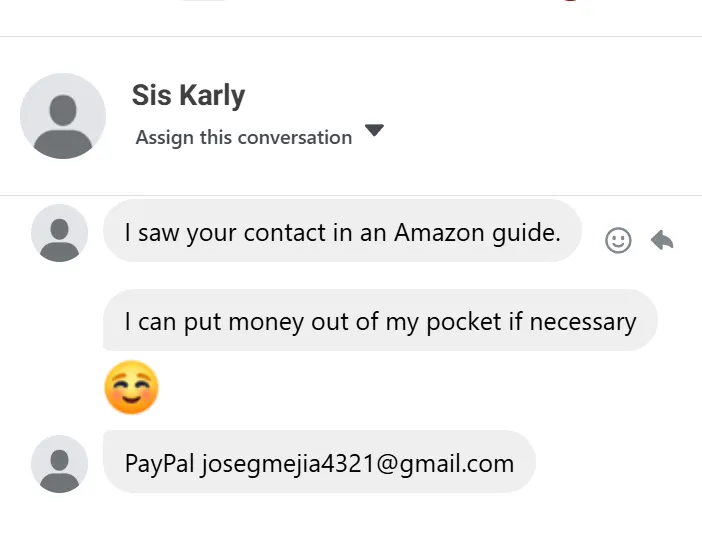Click the josegmejia4321@gmail.com email address
The height and width of the screenshot is (554, 702).
(x=357, y=463)
